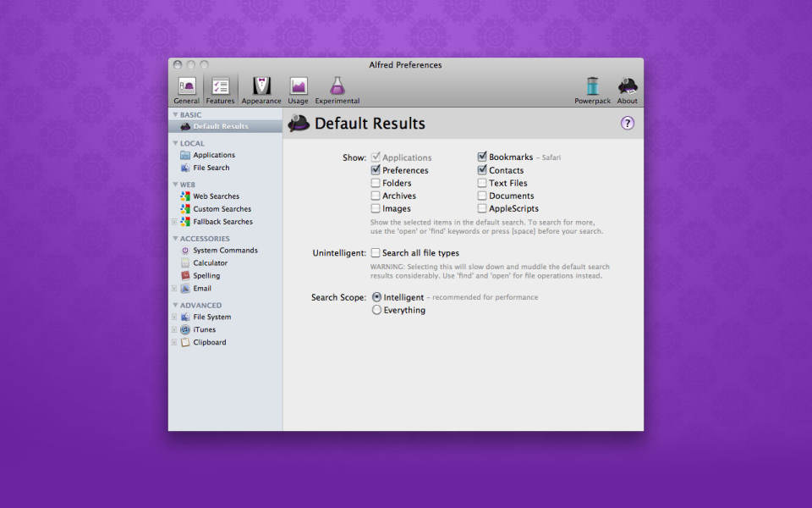Click the help question mark button
This screenshot has height=508, width=812.
(x=627, y=123)
